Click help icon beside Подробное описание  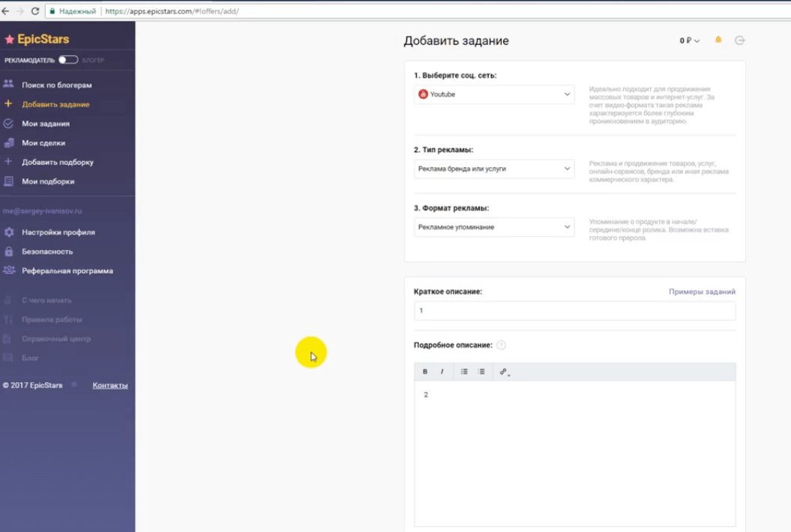[502, 345]
